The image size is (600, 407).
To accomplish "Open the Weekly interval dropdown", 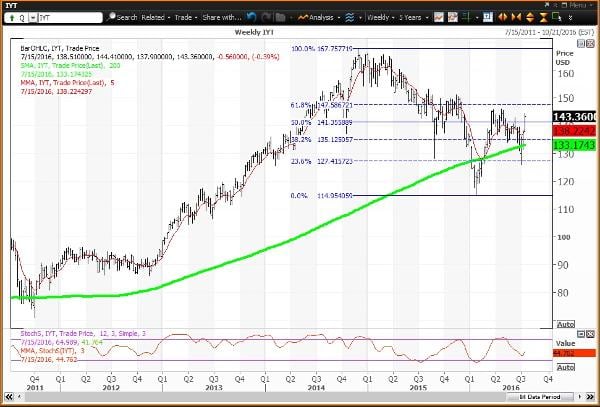I will (380, 18).
